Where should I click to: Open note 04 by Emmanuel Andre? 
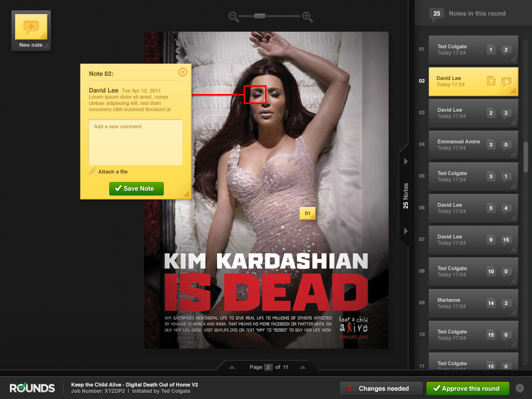pyautogui.click(x=473, y=145)
